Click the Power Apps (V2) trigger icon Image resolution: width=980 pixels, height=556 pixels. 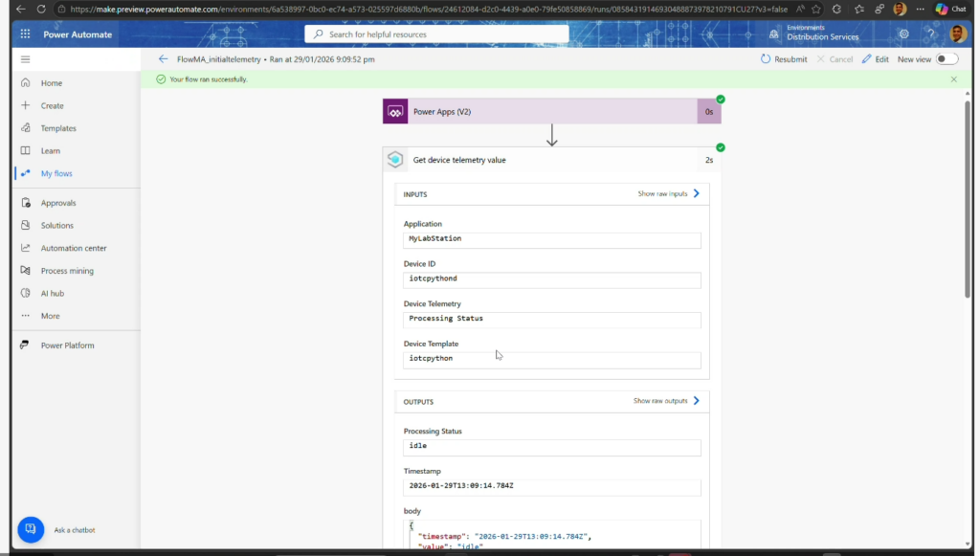(x=396, y=112)
